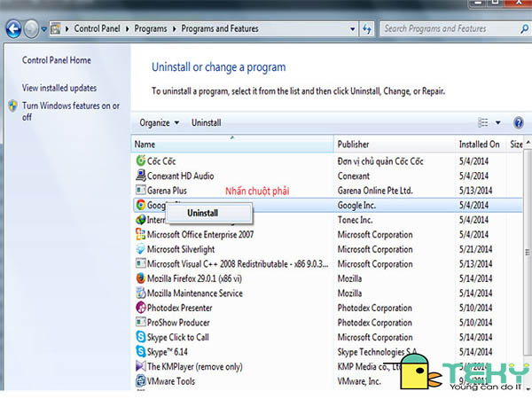The image size is (532, 399).
Task: Click Google Inc. publisher cell
Action: pyautogui.click(x=356, y=205)
